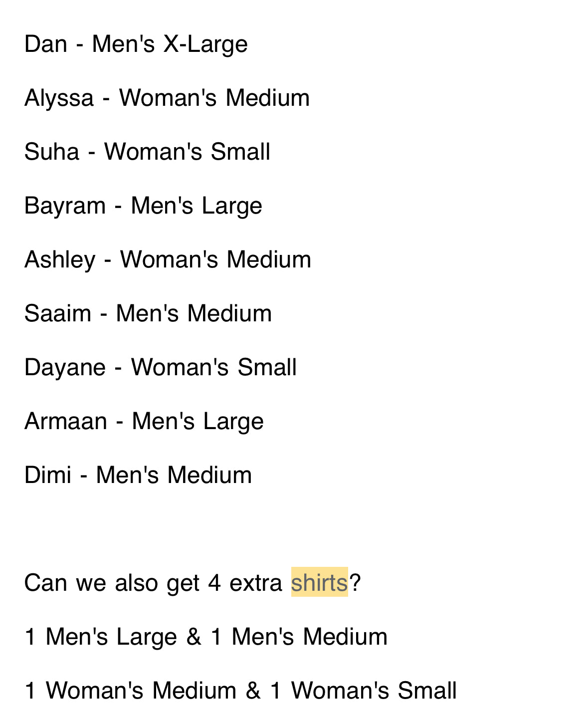
Task: Click the "Dayane - Woman's Small" line
Action: tap(160, 367)
